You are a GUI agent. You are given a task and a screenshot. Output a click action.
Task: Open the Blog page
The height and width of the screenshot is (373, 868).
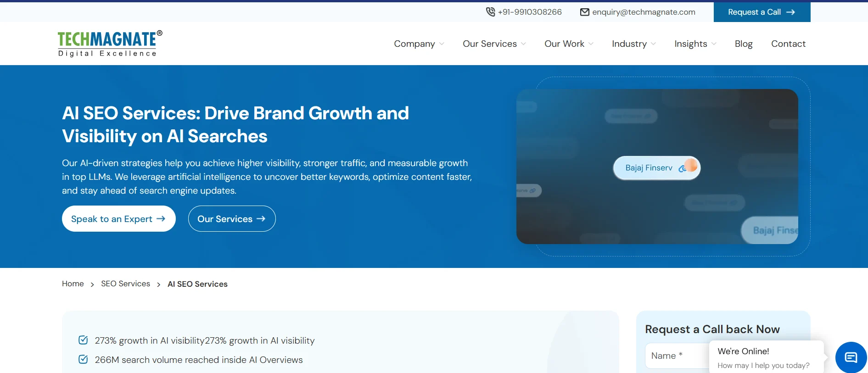744,44
